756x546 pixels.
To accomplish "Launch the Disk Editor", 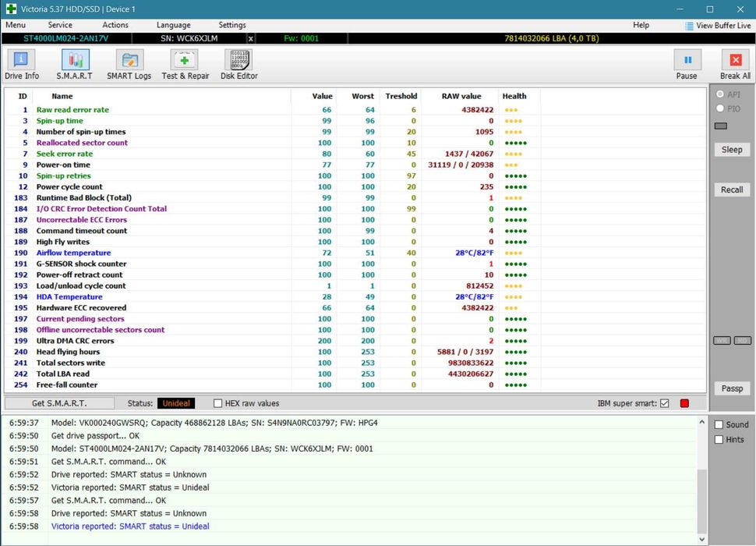I will (x=238, y=64).
